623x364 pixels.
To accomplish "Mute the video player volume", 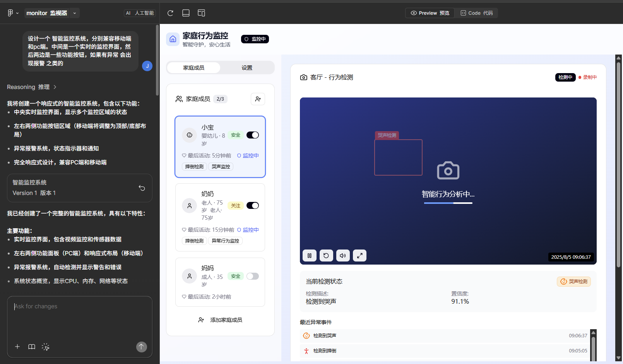I will 342,255.
